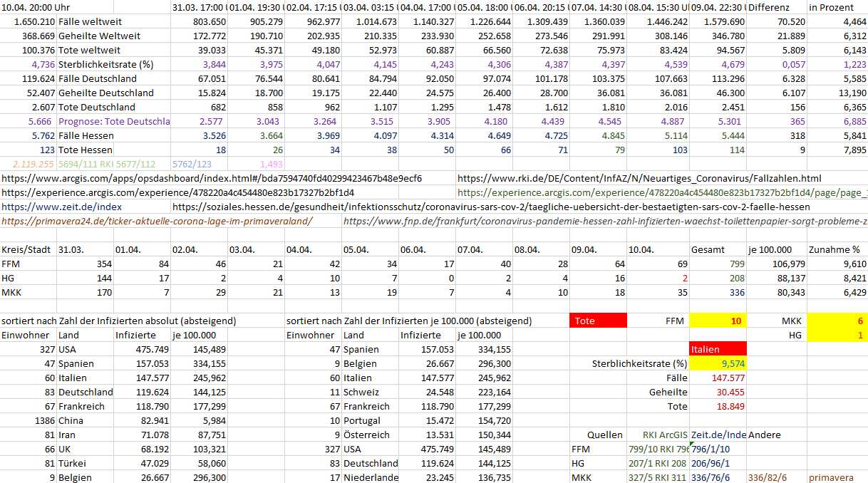Click the '31.03. 17:00' date column header

click(x=200, y=7)
